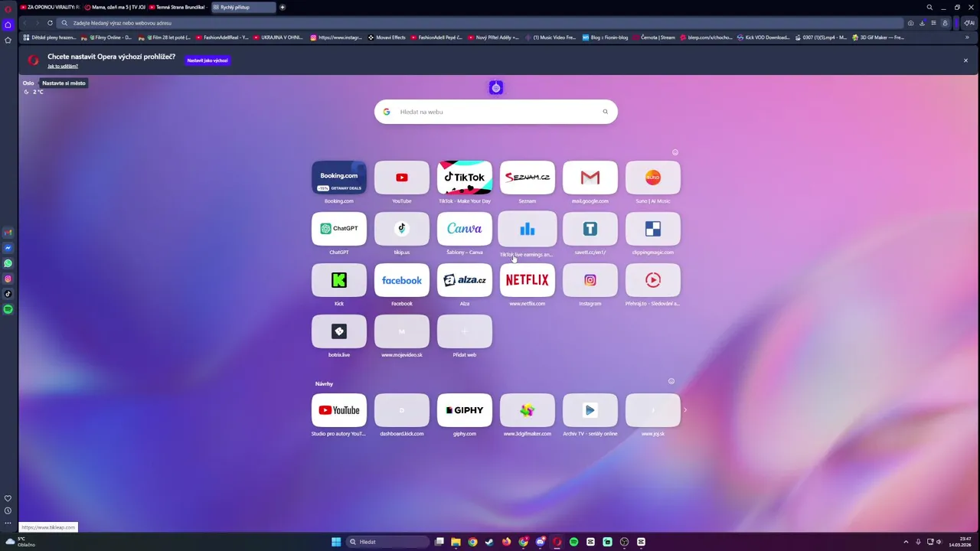The image size is (980, 551).
Task: Click Nastavit jako výchozí button
Action: [x=207, y=60]
